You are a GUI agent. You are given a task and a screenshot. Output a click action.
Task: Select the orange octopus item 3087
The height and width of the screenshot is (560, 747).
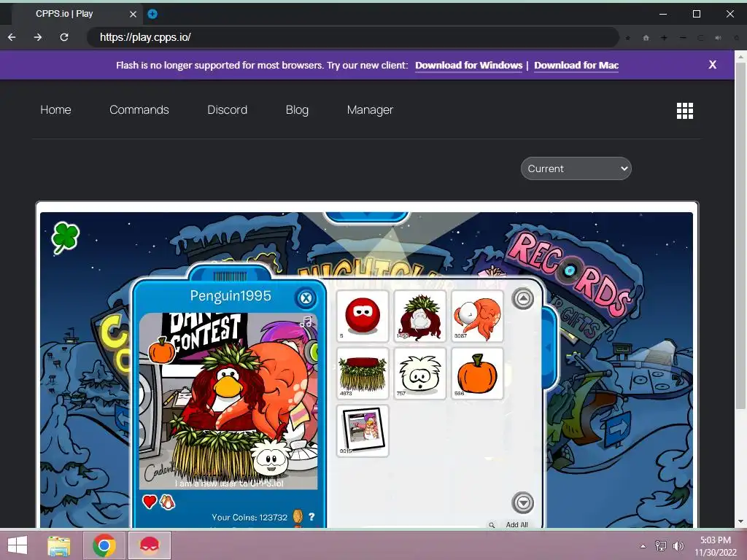(x=477, y=316)
